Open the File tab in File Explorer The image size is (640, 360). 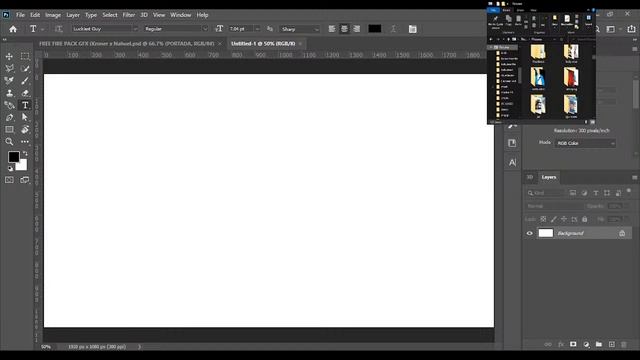493,10
